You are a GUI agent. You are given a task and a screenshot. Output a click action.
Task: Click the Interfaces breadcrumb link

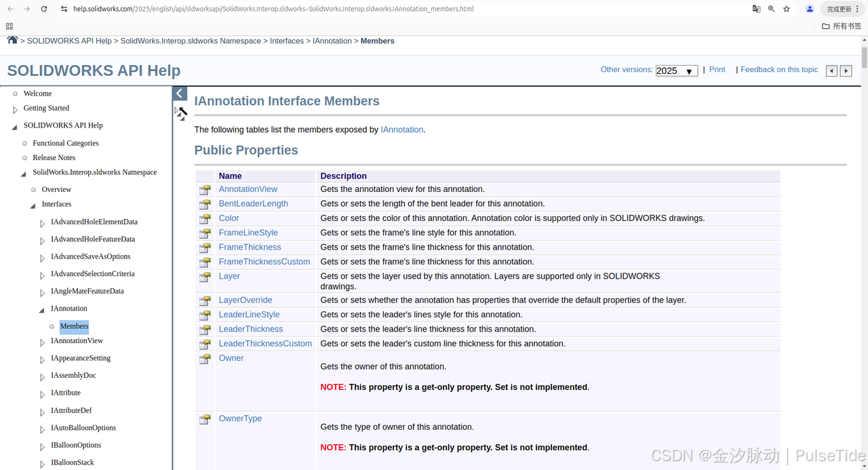click(287, 41)
